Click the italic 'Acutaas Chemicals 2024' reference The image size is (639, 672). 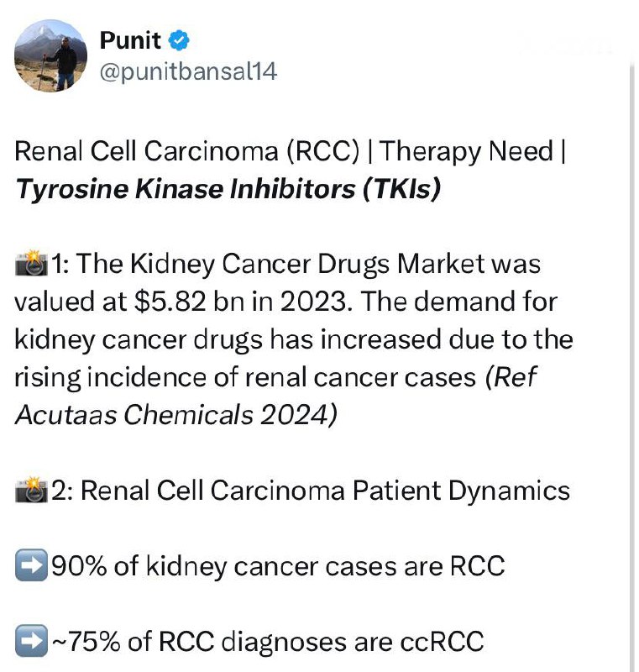pos(176,415)
